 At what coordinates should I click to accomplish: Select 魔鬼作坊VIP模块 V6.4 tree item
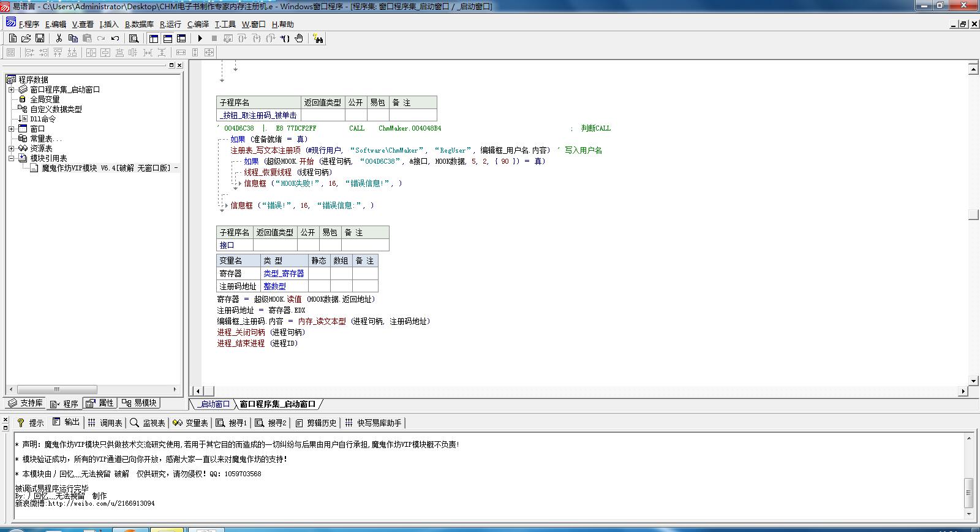click(x=110, y=168)
